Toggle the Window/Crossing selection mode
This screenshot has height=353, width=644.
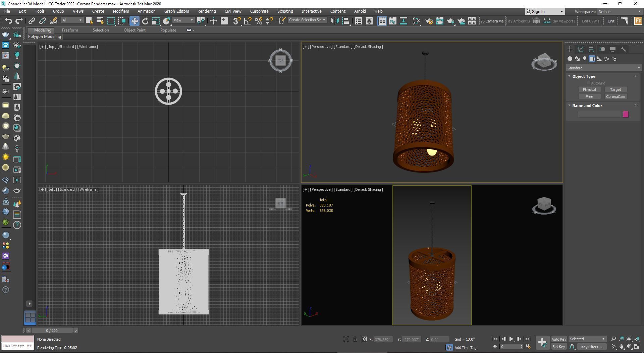[122, 21]
